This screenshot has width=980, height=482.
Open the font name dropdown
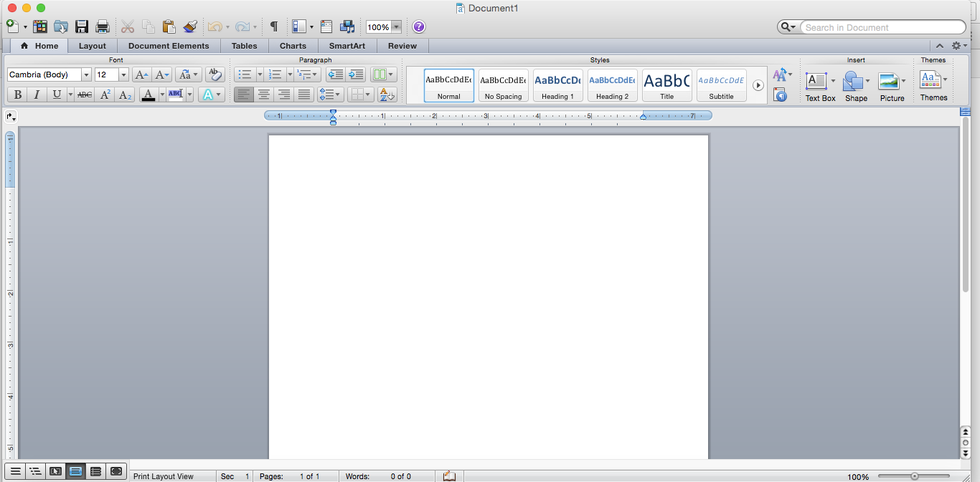(x=86, y=75)
